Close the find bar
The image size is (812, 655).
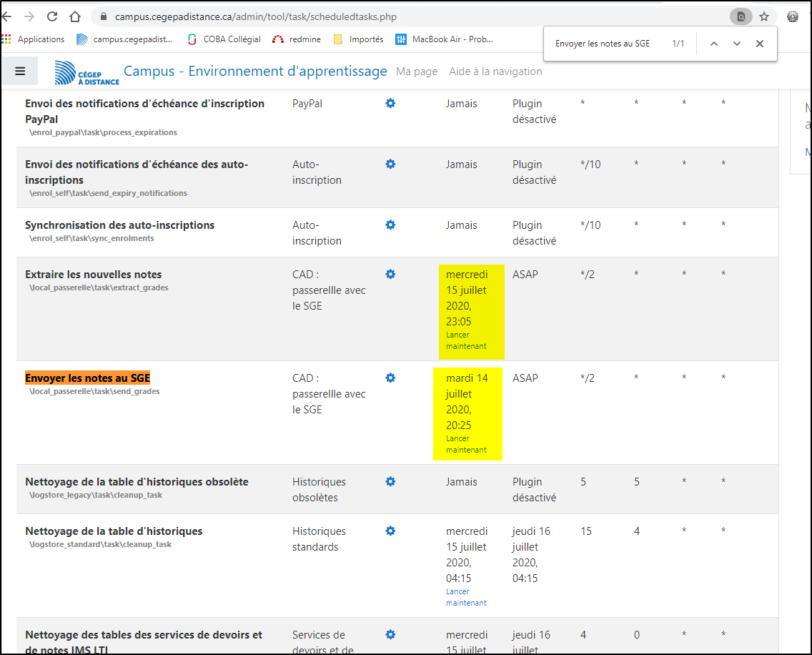pos(760,44)
